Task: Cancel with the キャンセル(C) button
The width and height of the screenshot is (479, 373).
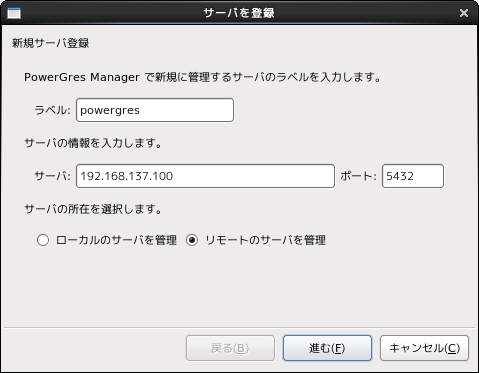Action: (x=424, y=348)
